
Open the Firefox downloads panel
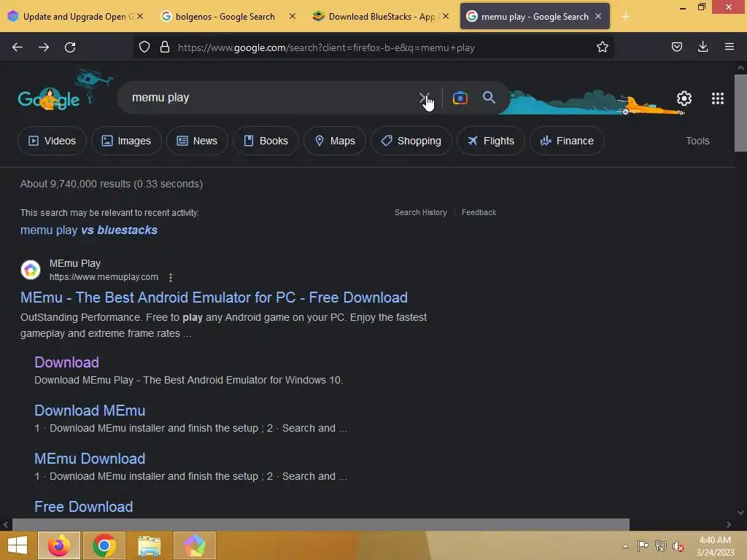[703, 47]
